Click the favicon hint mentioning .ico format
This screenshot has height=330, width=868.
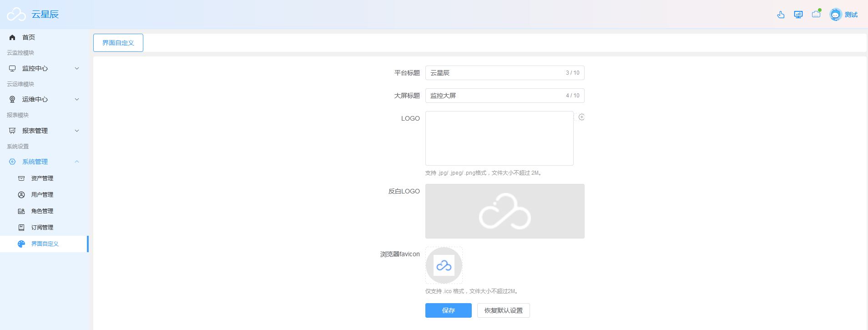pyautogui.click(x=473, y=291)
